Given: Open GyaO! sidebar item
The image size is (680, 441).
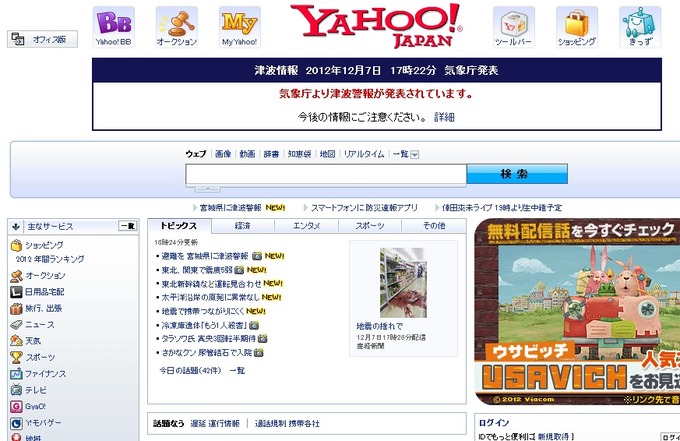Looking at the screenshot, I should [35, 406].
